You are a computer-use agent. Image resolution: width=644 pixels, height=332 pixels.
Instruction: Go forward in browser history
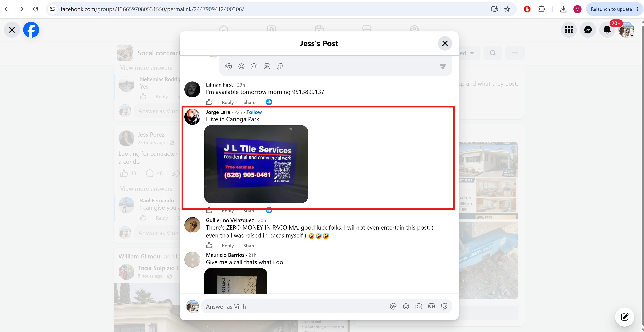21,9
